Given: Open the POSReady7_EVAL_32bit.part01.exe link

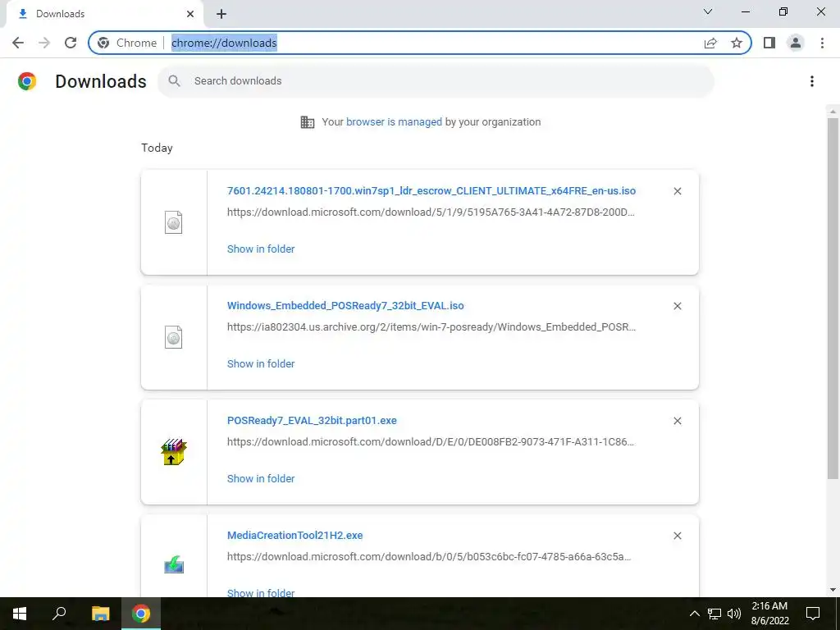Looking at the screenshot, I should 312,421.
